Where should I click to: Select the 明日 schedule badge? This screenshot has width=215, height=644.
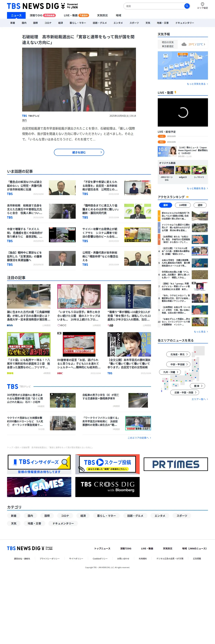coord(162,142)
